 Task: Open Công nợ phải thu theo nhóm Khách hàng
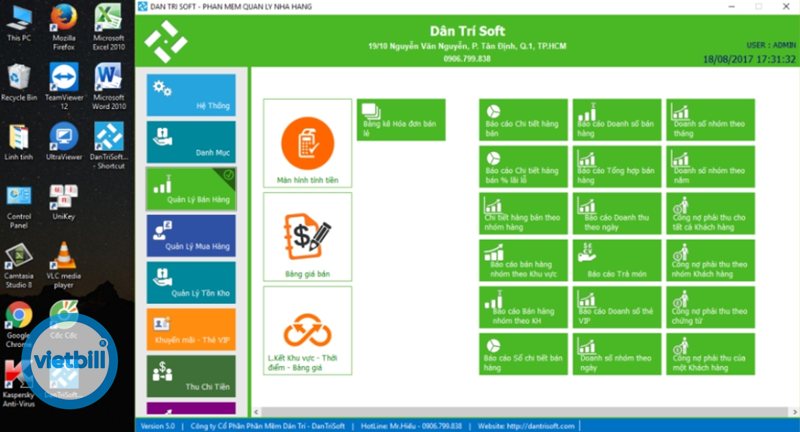click(x=711, y=261)
